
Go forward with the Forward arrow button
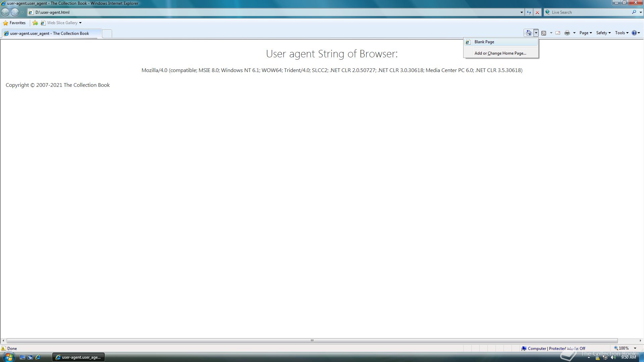point(15,12)
